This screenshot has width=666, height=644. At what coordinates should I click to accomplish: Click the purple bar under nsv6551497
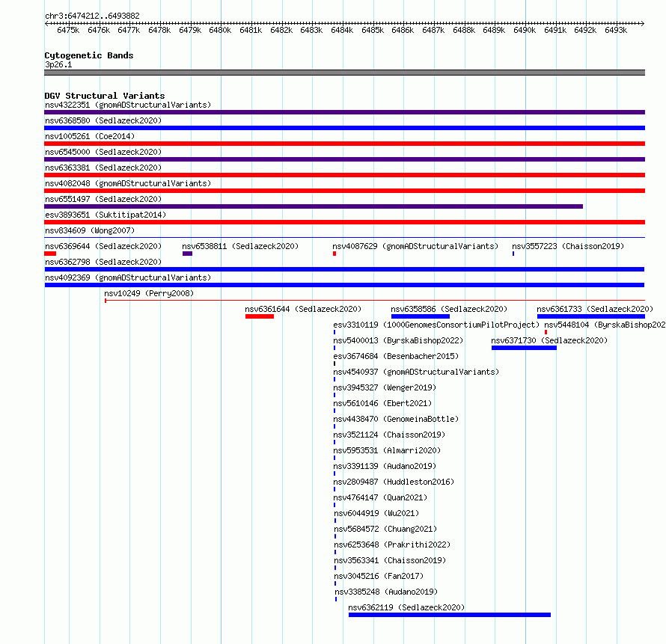tap(314, 206)
